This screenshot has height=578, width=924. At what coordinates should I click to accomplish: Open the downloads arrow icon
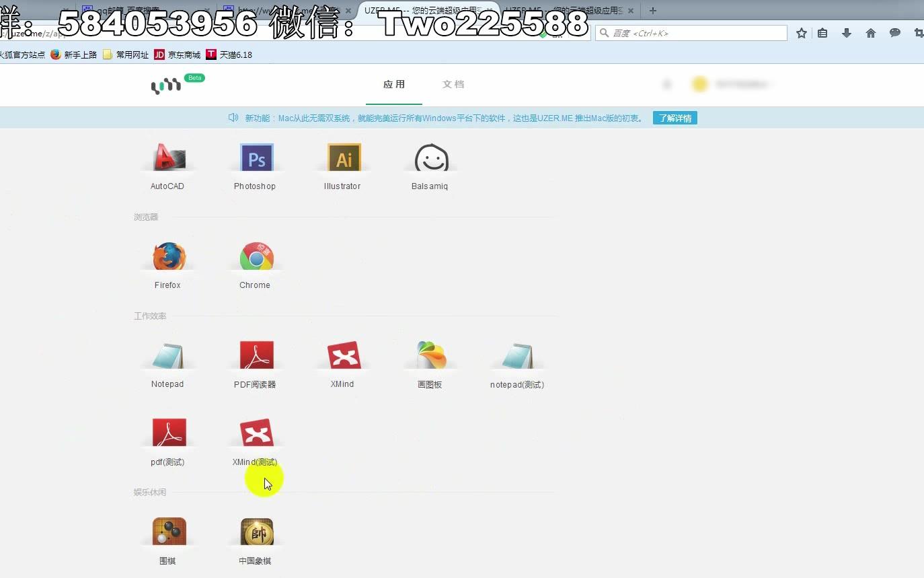(x=847, y=33)
